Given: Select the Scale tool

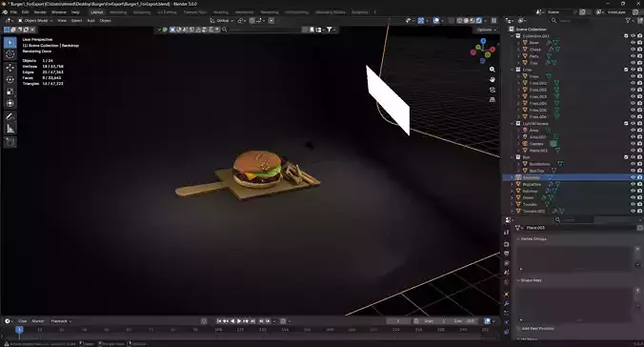Looking at the screenshot, I should click(x=10, y=92).
